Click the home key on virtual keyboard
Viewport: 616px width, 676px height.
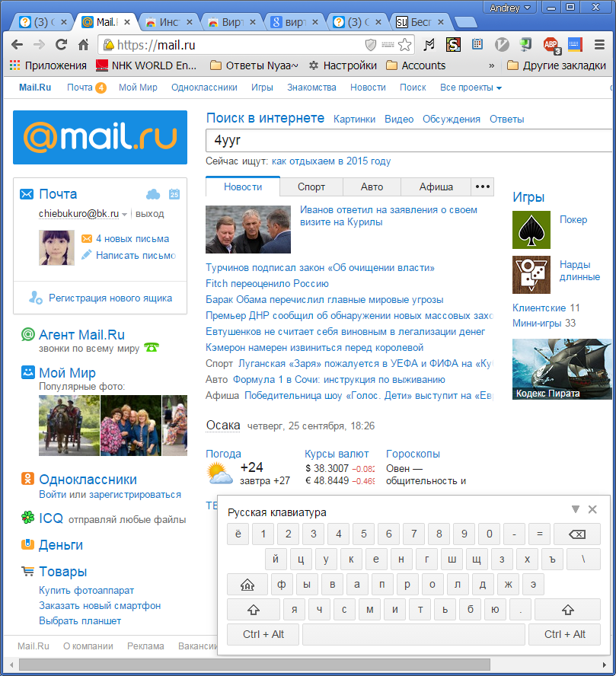click(247, 585)
